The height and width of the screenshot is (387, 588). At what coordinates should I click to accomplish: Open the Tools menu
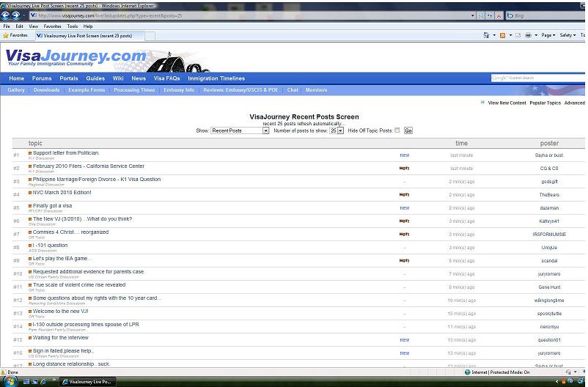[73, 26]
